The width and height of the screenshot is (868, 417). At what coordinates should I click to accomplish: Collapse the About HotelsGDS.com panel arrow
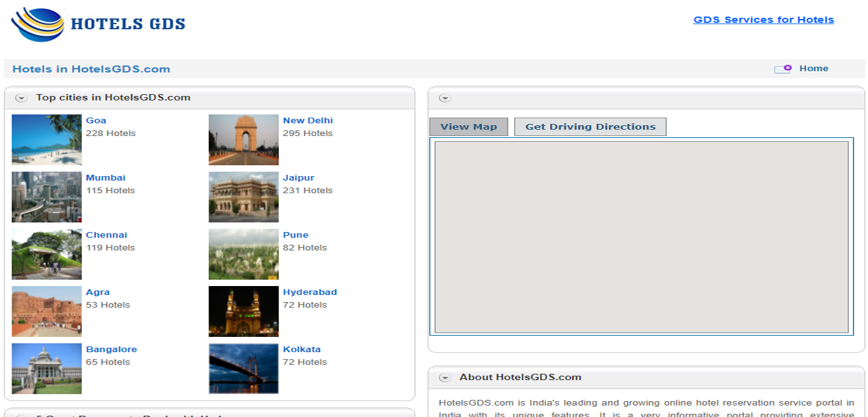click(445, 378)
